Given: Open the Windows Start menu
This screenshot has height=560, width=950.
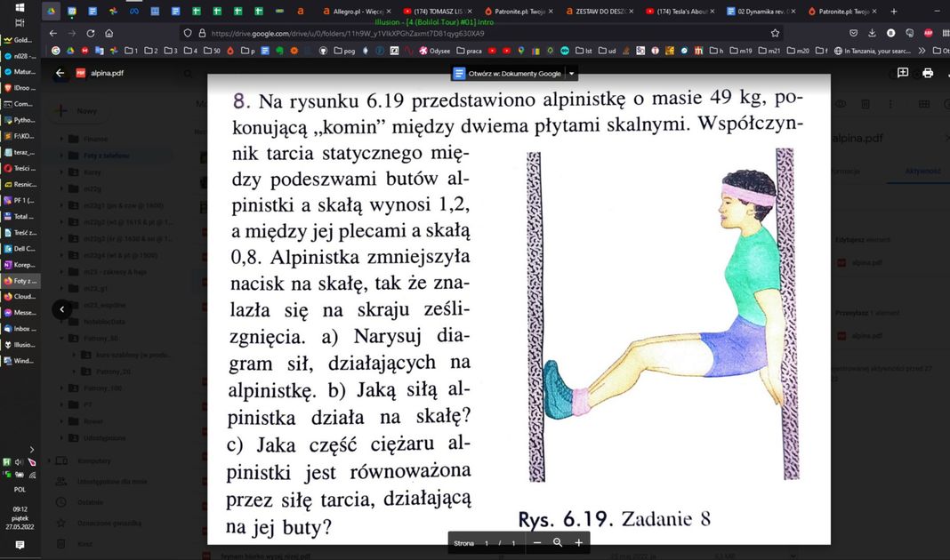Looking at the screenshot, I should [20, 9].
